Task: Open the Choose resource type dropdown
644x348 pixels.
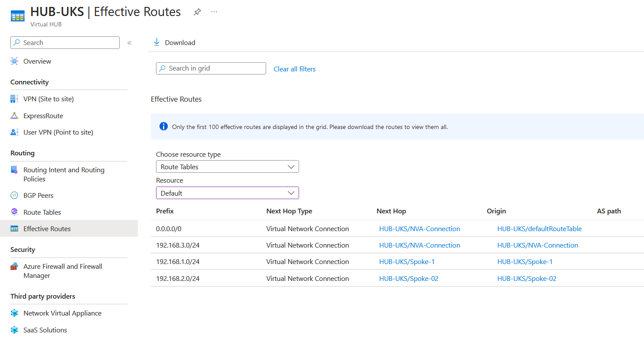Action: point(228,167)
